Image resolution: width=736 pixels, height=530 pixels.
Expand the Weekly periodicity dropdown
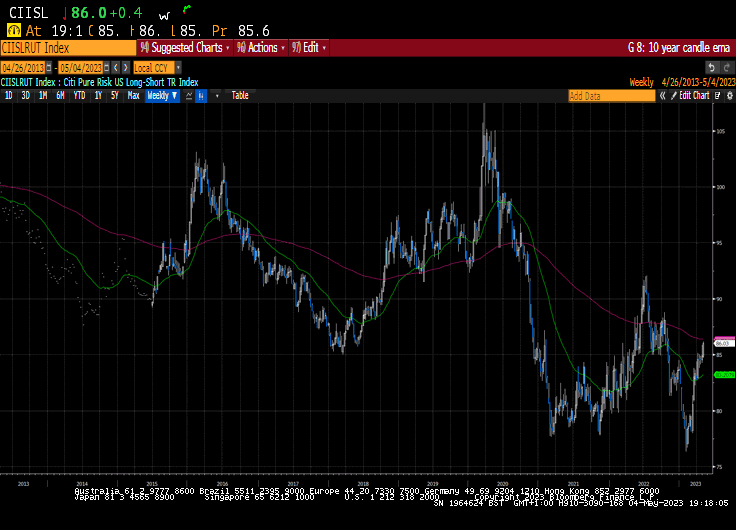coord(162,95)
